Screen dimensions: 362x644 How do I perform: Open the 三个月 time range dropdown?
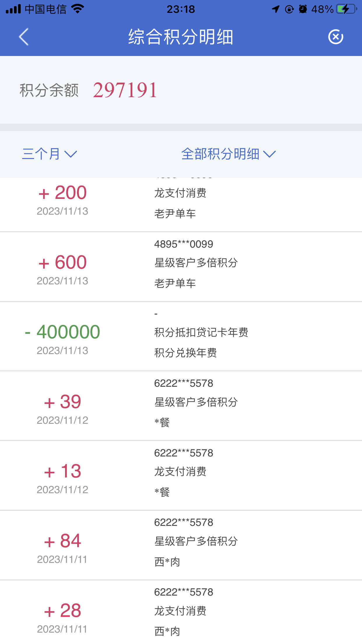(50, 154)
